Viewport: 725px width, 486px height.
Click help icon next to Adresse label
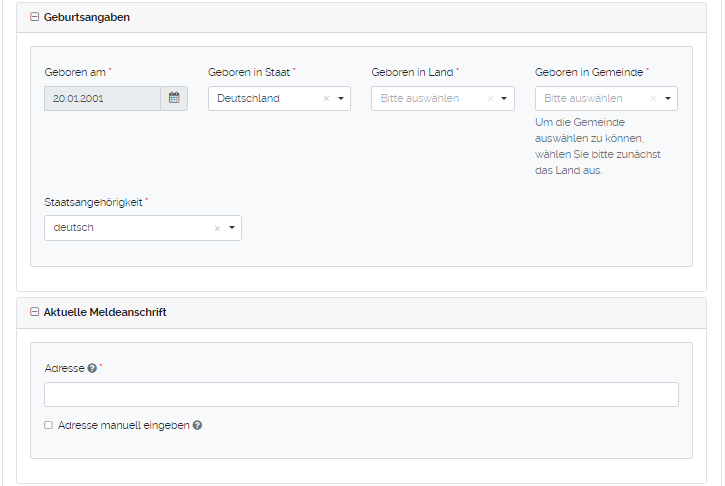click(92, 368)
